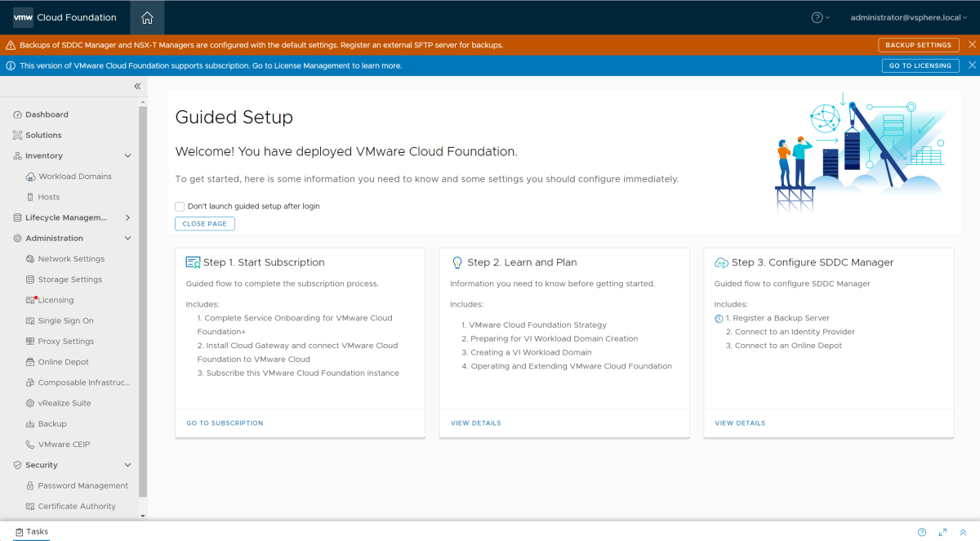The image size is (980, 541).
Task: Collapse the Inventory section
Action: (127, 156)
